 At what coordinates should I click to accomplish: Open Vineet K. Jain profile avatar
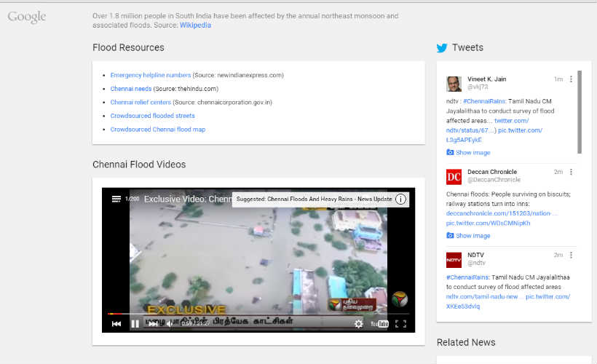(x=454, y=84)
